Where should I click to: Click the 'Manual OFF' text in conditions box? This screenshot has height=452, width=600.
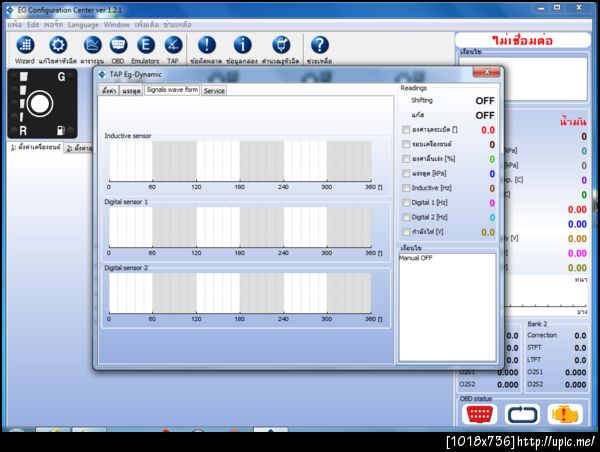[416, 258]
